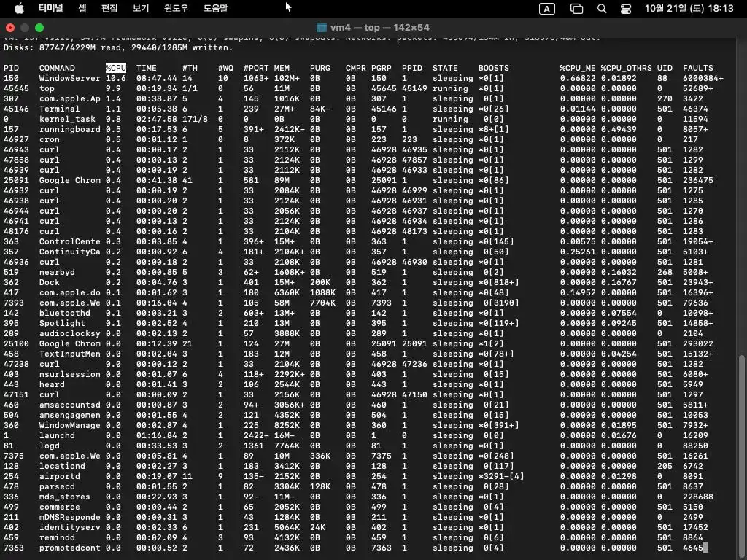
Task: Click the date and time 10월 21일 clock
Action: point(689,8)
